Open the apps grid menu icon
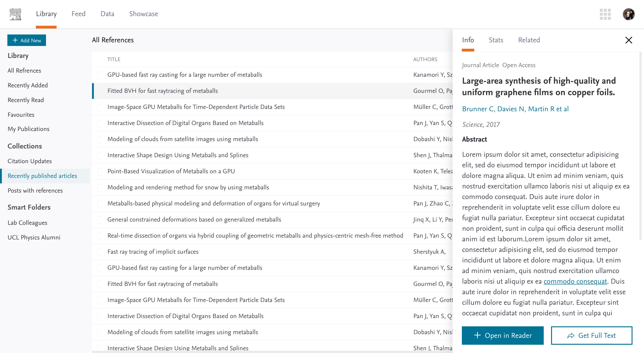Image resolution: width=644 pixels, height=353 pixels. (605, 14)
